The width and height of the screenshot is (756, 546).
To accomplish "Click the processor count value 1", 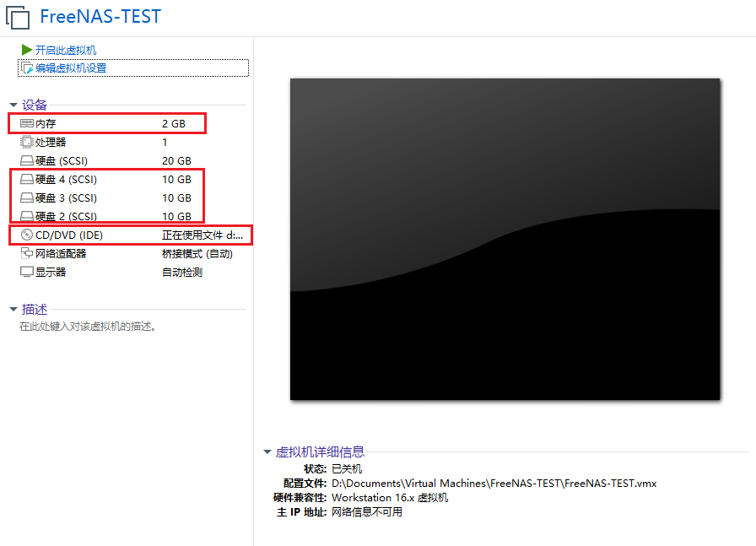I will coord(165,143).
